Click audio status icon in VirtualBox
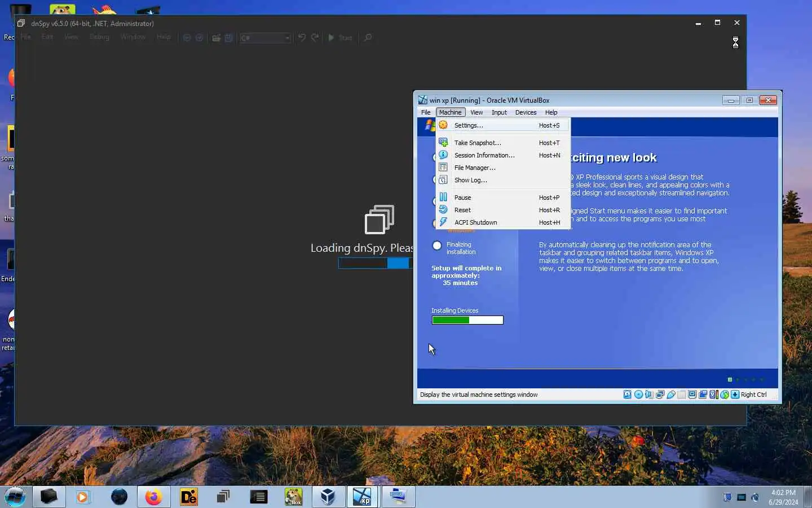Image resolution: width=812 pixels, height=508 pixels. coord(649,395)
